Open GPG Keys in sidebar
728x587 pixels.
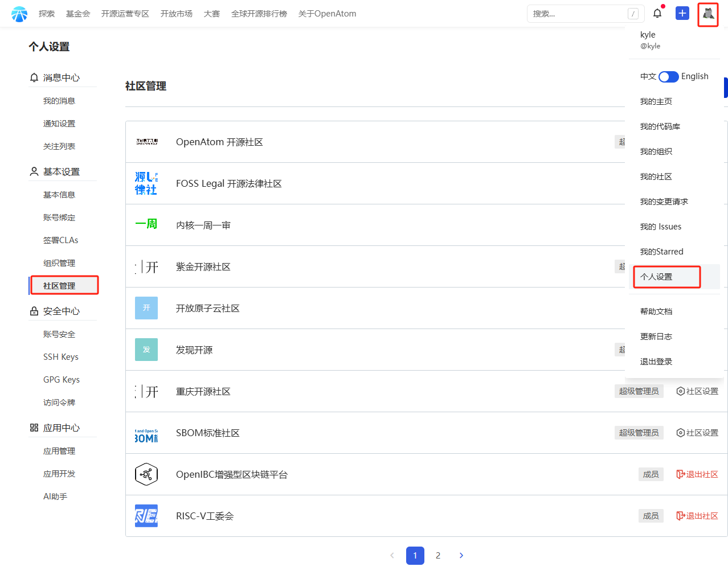coord(62,380)
